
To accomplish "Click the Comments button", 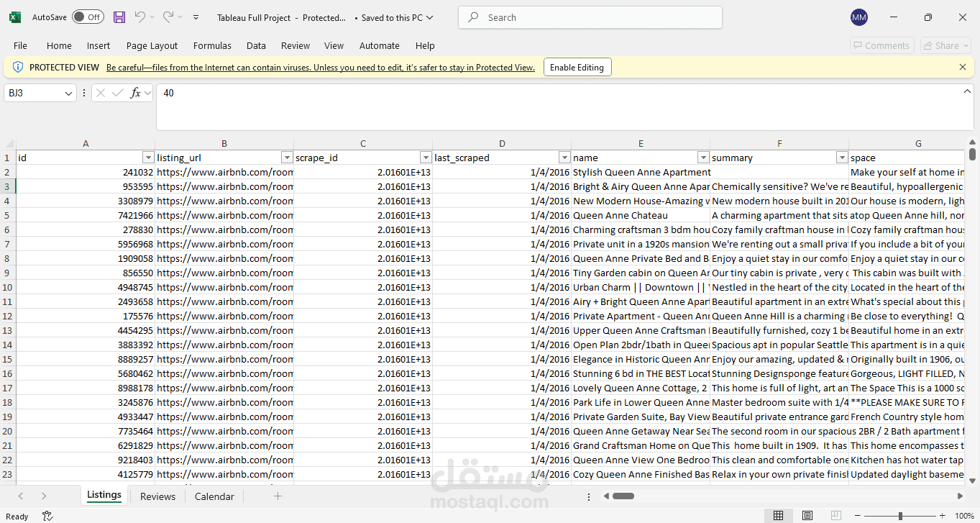I will click(x=881, y=45).
